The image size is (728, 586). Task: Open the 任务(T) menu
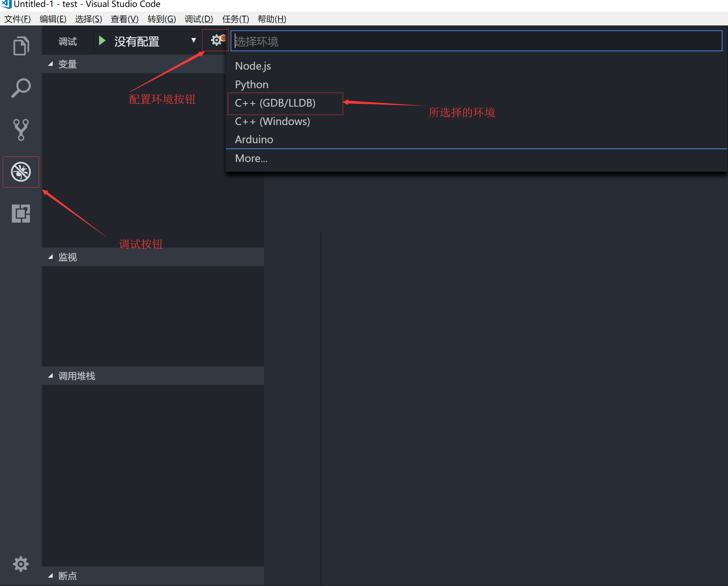(236, 19)
